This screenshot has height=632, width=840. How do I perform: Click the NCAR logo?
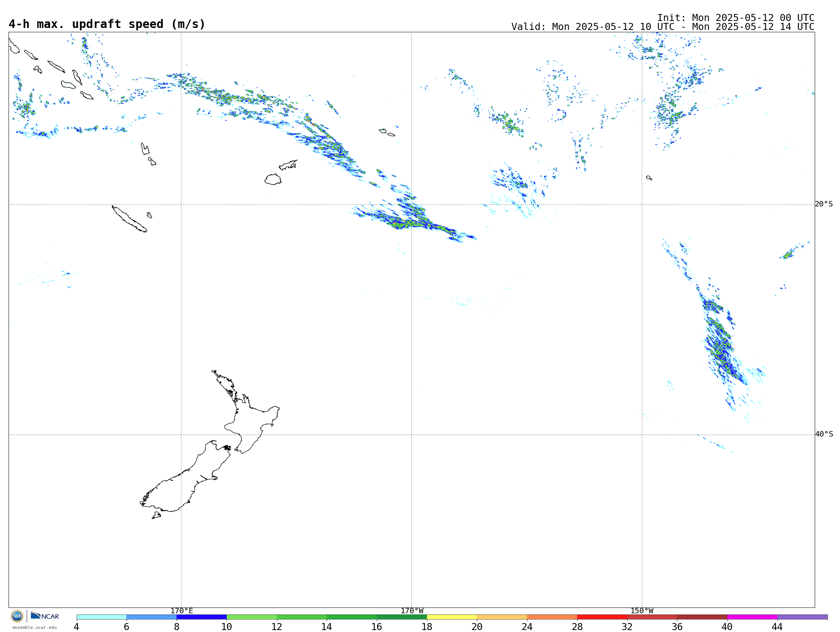[x=45, y=616]
